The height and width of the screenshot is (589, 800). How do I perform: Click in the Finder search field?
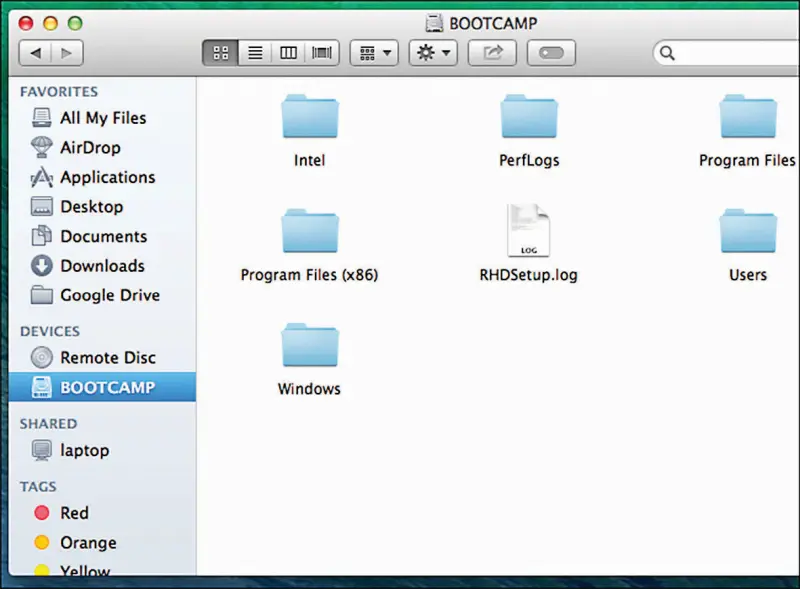(x=730, y=53)
